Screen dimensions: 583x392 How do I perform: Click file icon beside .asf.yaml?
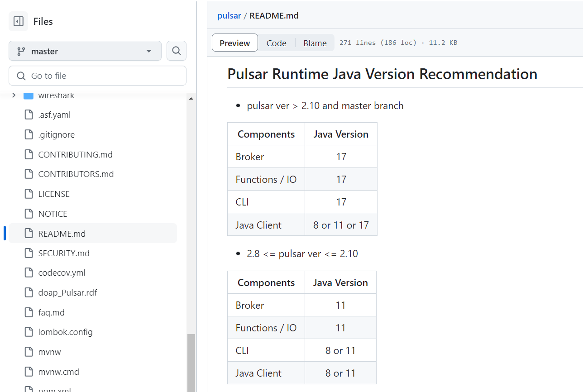[29, 115]
